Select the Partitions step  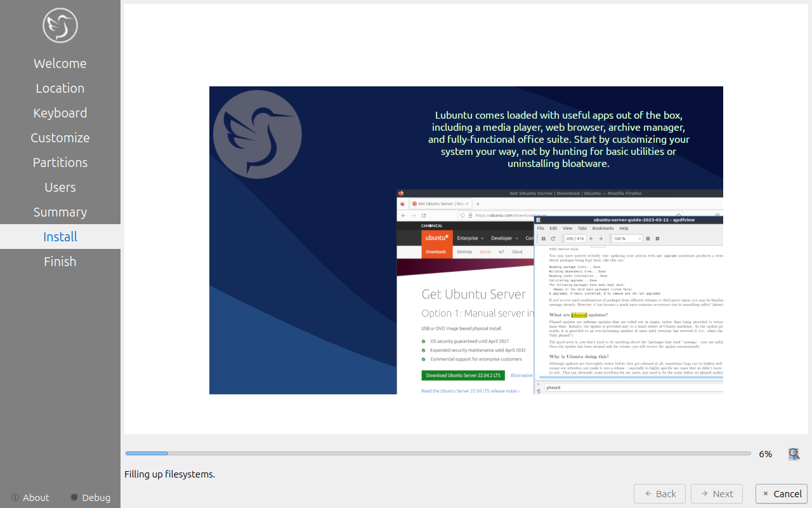tap(60, 163)
